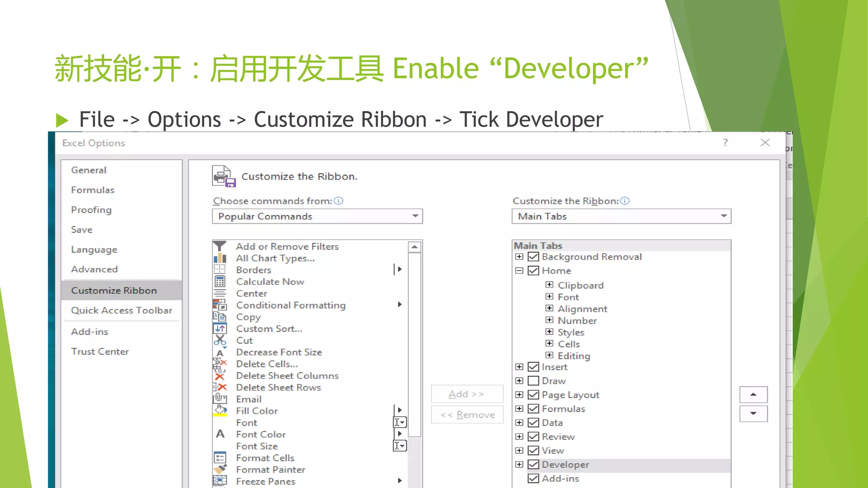Click the Email command icon
This screenshot has width=868, height=488.
click(220, 399)
